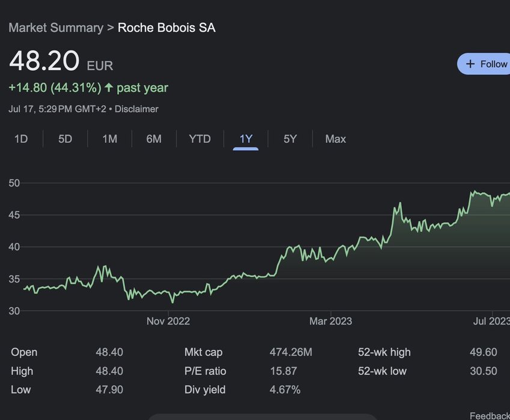The image size is (510, 420).
Task: Click the plus icon on Follow
Action: click(470, 64)
